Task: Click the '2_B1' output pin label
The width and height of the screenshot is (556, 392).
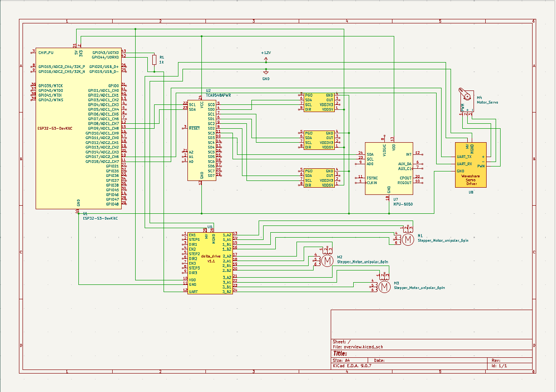Action: [227, 266]
